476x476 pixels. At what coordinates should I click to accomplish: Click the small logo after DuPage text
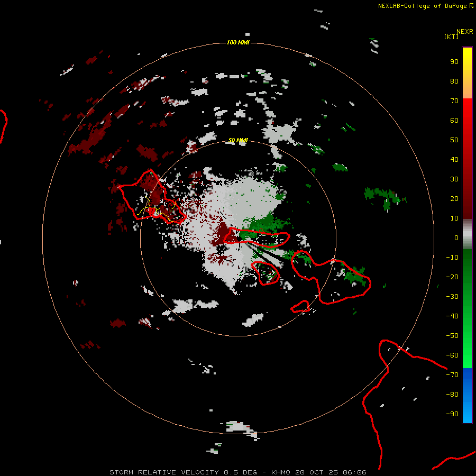click(471, 5)
